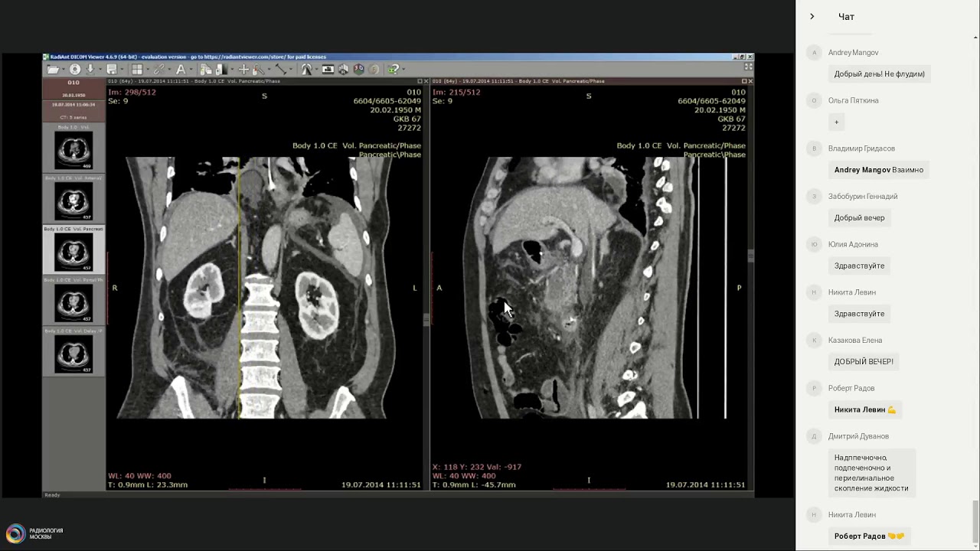Expand the zoom tool dropdown arrow
The height and width of the screenshot is (551, 980).
pyautogui.click(x=269, y=69)
